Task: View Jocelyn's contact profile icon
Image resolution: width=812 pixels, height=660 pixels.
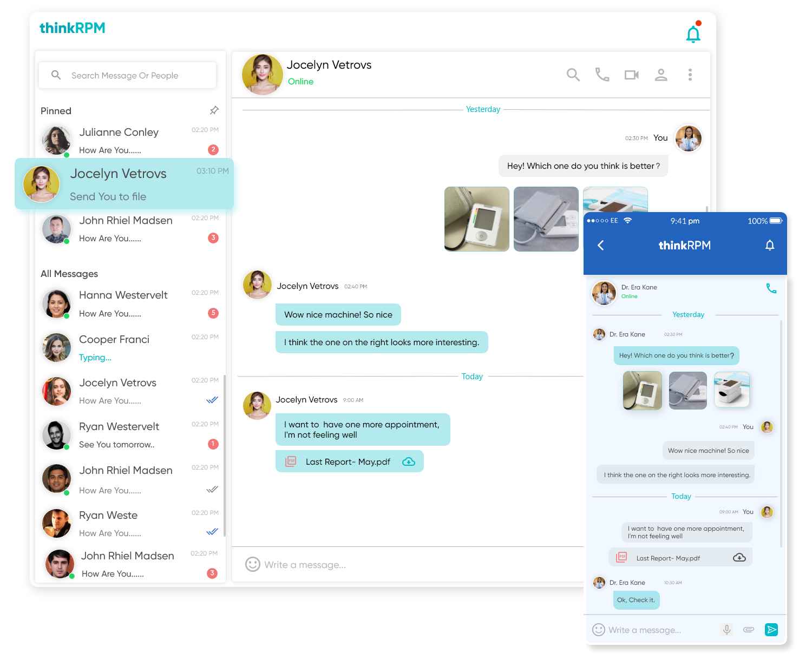Action: coord(661,74)
